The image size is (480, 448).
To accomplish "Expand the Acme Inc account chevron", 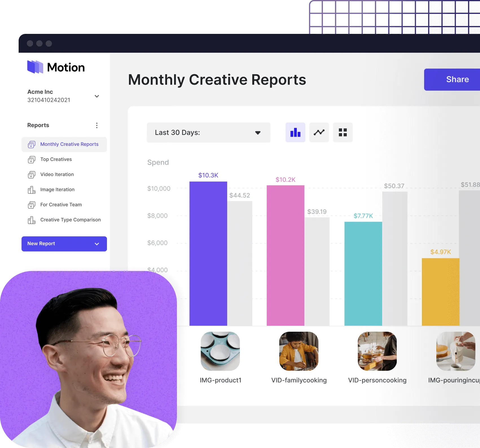I will pyautogui.click(x=97, y=96).
